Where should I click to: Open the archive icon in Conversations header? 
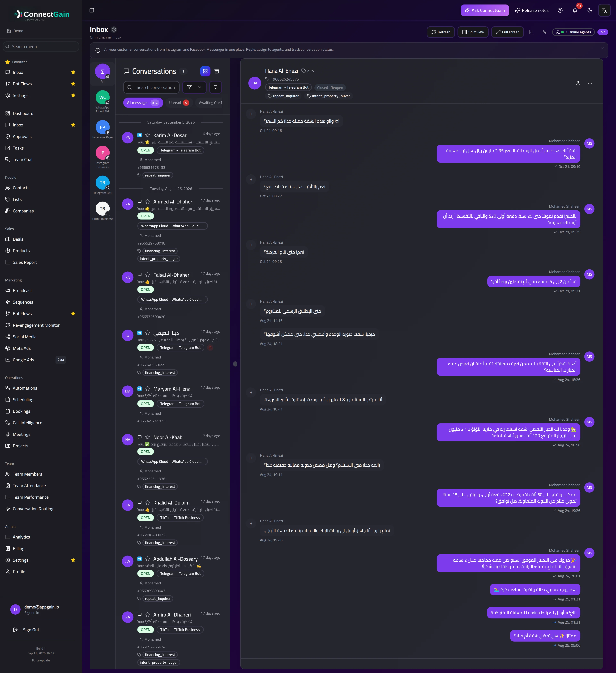click(x=217, y=71)
